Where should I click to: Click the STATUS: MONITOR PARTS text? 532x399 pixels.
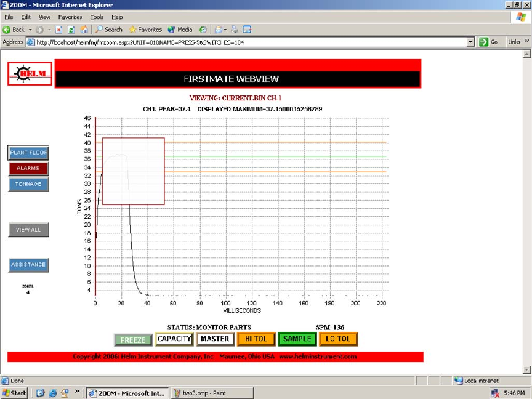point(209,328)
